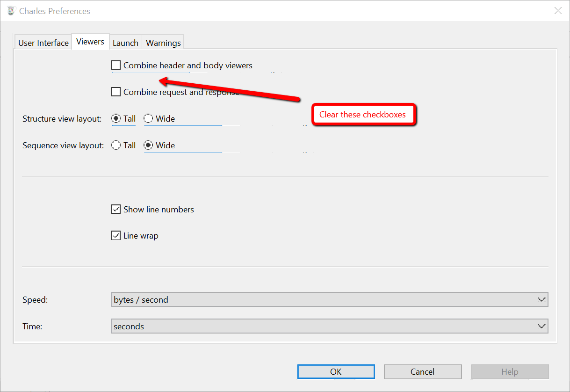Image resolution: width=570 pixels, height=392 pixels.
Task: Choose Tall for Structure view layout
Action: tap(116, 119)
